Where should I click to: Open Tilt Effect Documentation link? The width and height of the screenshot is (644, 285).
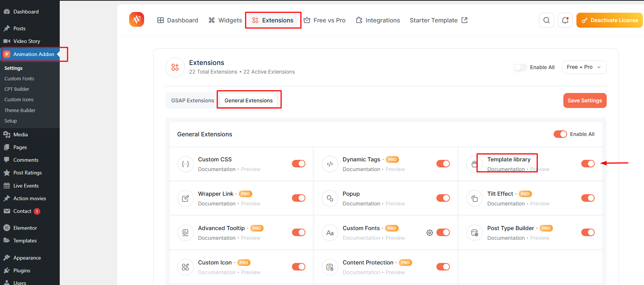(506, 204)
